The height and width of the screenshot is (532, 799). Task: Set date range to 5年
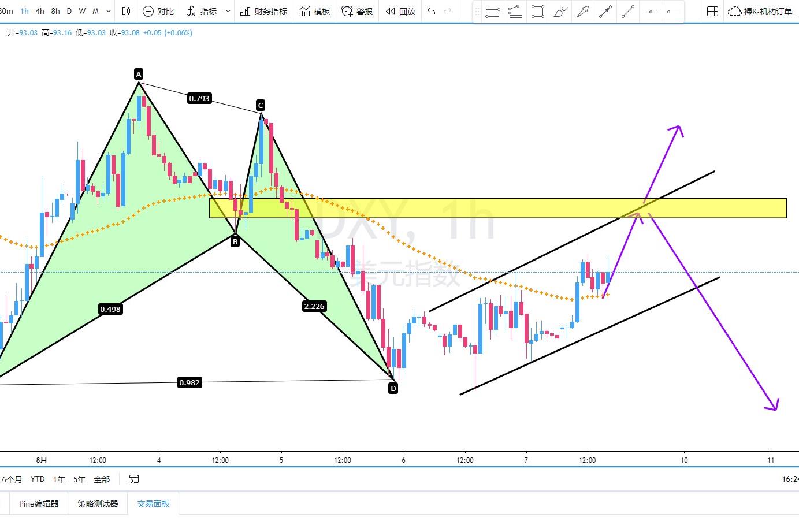tap(80, 479)
